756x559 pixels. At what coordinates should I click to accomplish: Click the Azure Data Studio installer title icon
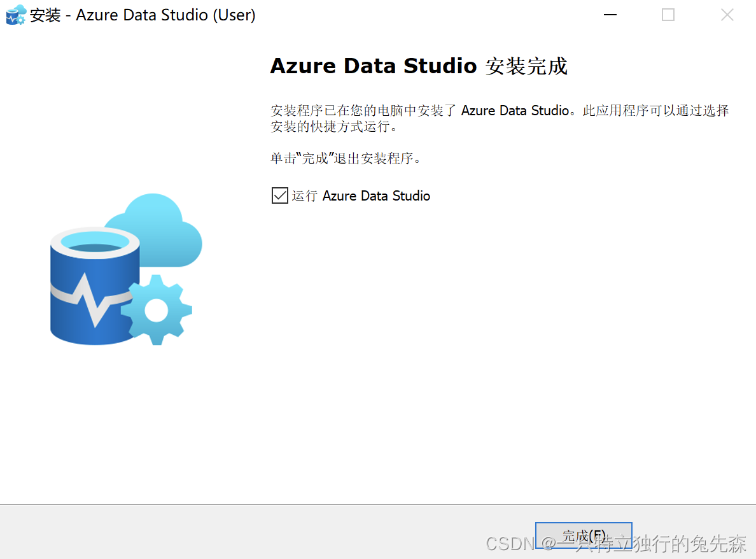[x=16, y=15]
